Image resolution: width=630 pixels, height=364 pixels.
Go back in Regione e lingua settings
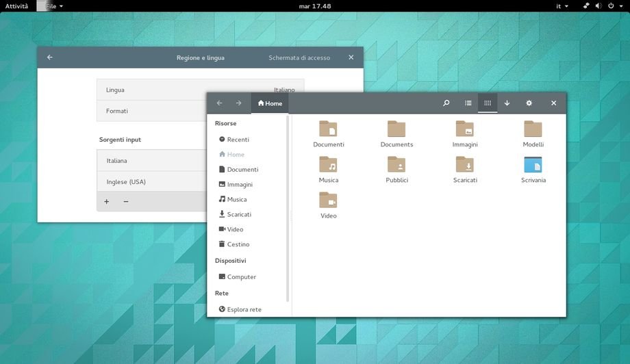pos(50,57)
